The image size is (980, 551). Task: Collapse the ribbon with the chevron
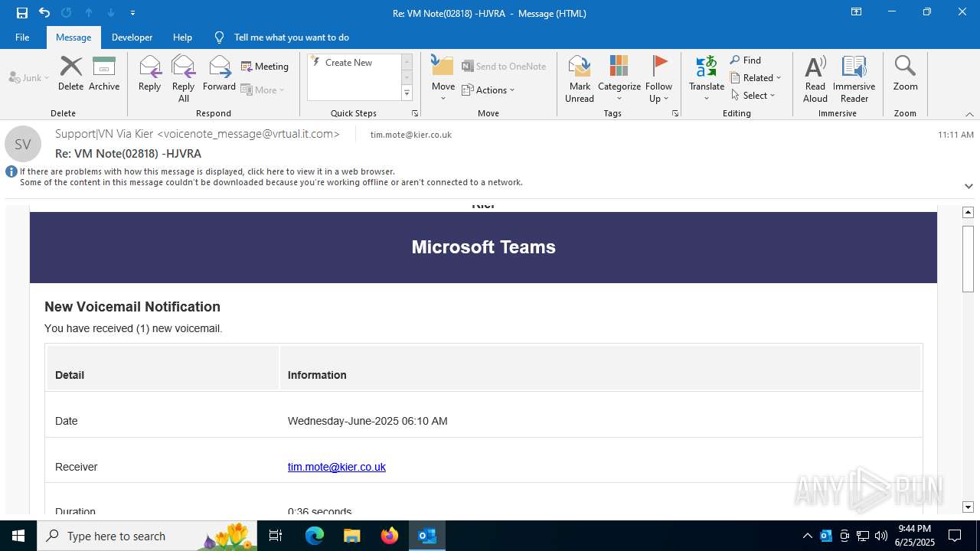tap(969, 114)
